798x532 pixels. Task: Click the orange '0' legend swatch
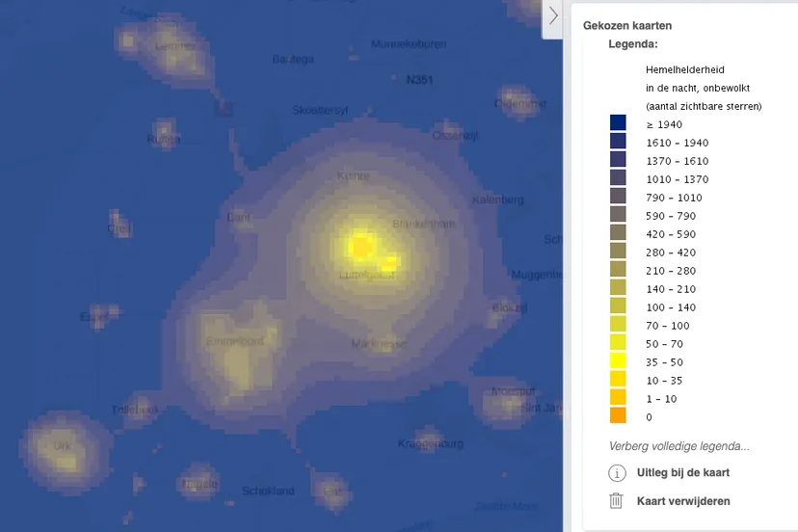point(618,416)
